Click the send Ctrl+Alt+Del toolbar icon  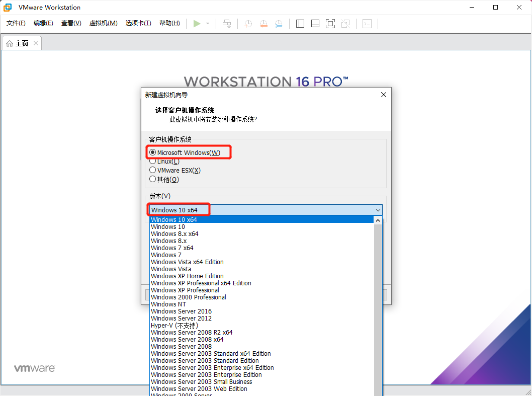pyautogui.click(x=227, y=24)
